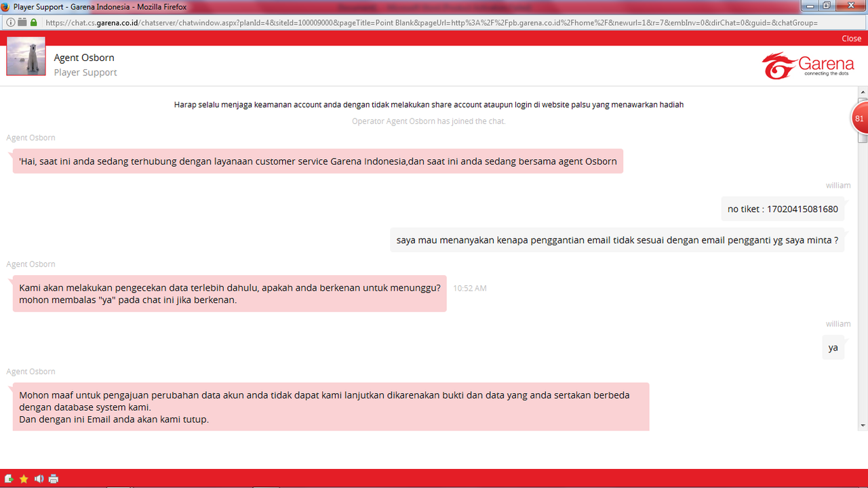
Task: Click the Firefox logo in title bar
Action: (x=5, y=6)
